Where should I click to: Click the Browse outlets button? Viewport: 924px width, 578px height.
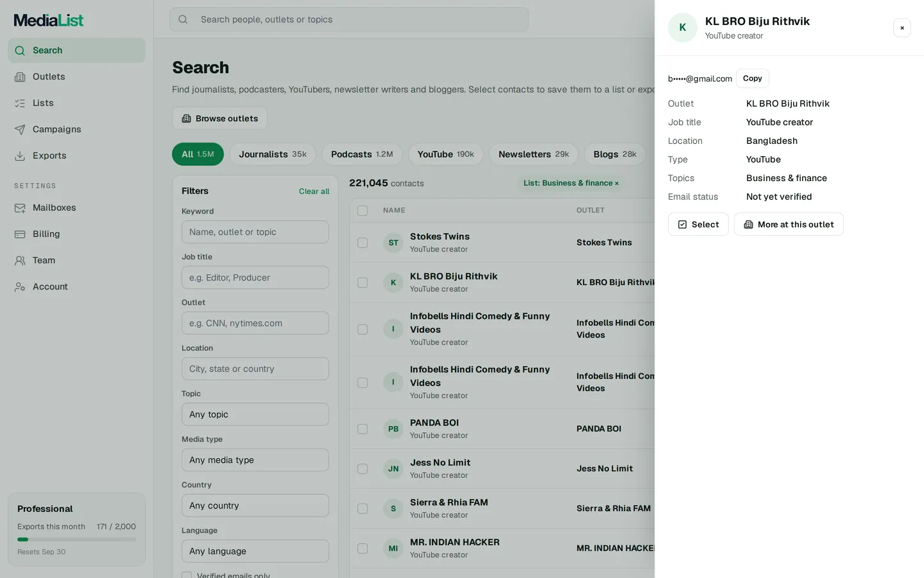[x=219, y=118]
